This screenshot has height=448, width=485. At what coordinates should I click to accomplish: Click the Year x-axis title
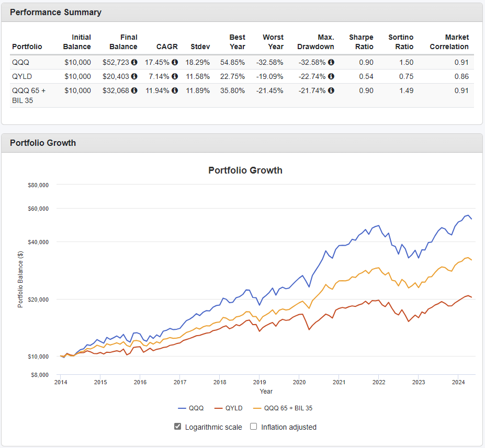click(x=266, y=392)
